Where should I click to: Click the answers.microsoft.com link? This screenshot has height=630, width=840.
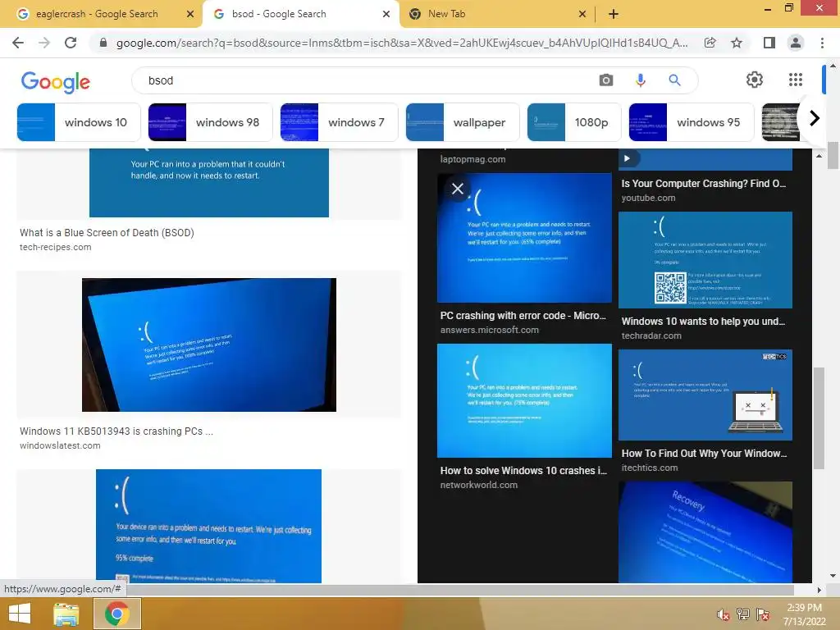(x=490, y=330)
